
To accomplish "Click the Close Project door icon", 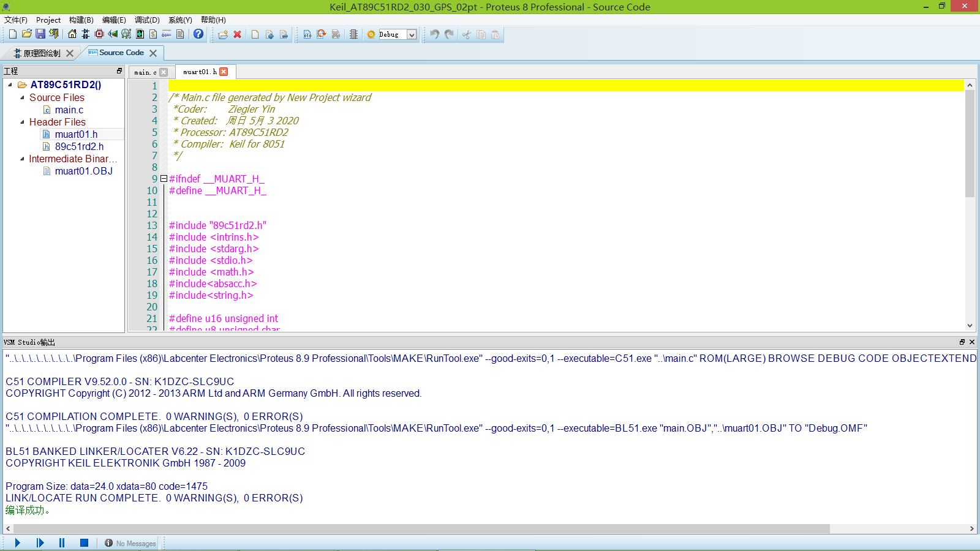I will tap(54, 34).
